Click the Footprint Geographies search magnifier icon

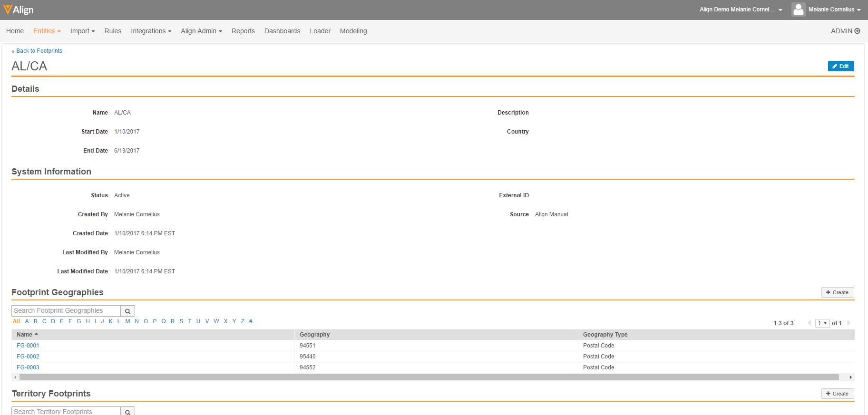pyautogui.click(x=127, y=311)
